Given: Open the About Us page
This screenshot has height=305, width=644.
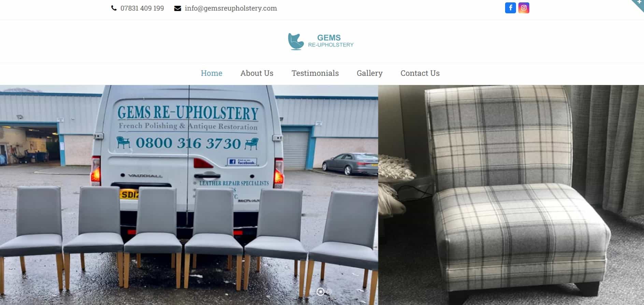Looking at the screenshot, I should (257, 73).
